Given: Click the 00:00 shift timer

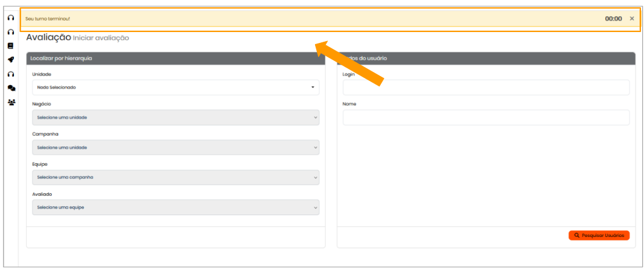Looking at the screenshot, I should tap(613, 19).
